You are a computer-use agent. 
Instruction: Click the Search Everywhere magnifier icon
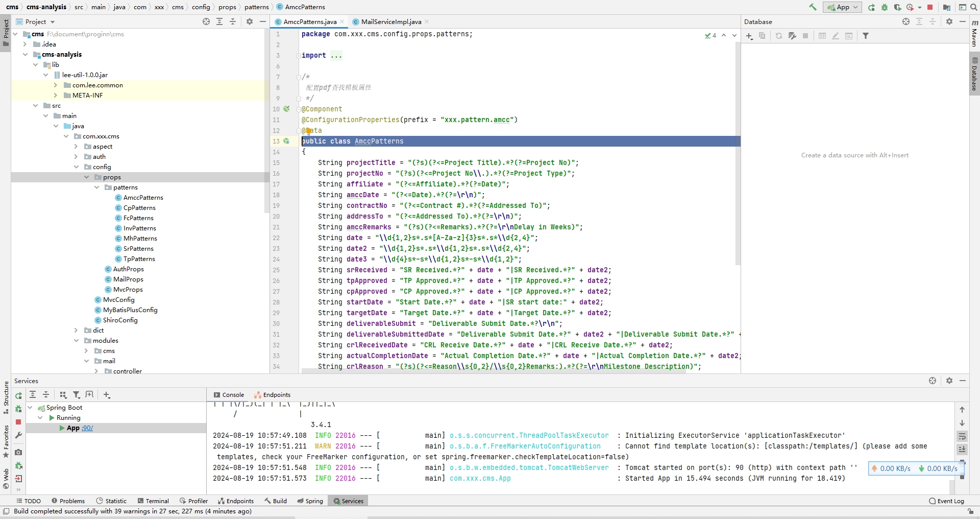973,7
